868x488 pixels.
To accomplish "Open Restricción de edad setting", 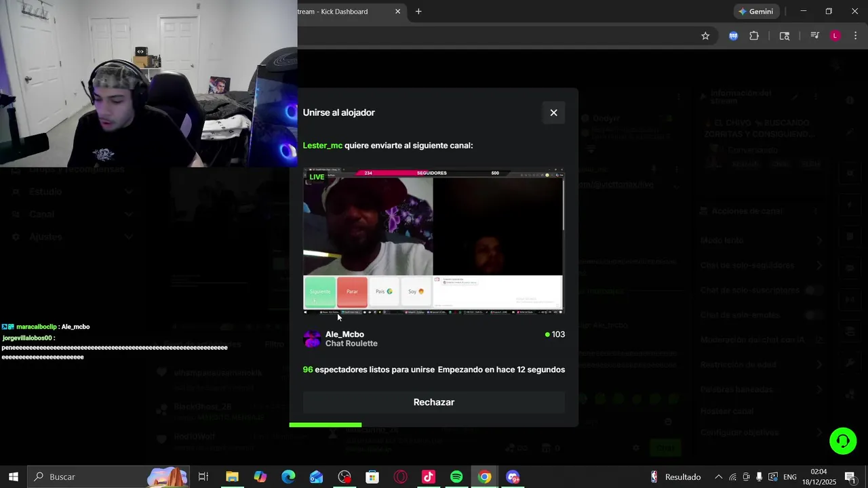I will click(x=762, y=365).
